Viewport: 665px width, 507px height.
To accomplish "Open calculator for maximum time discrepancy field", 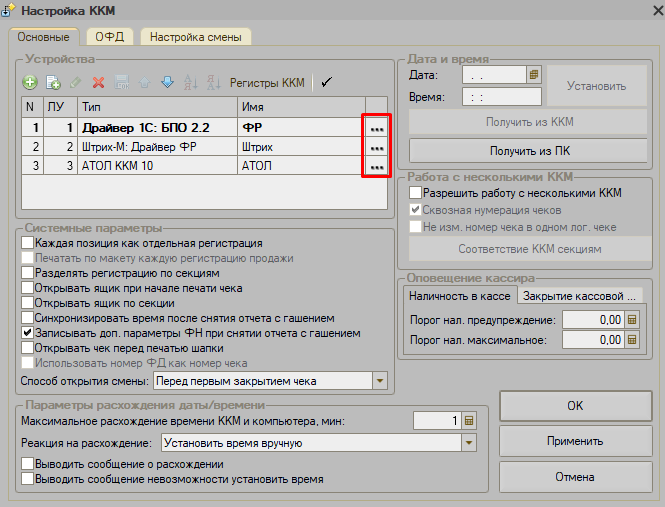I will [469, 420].
